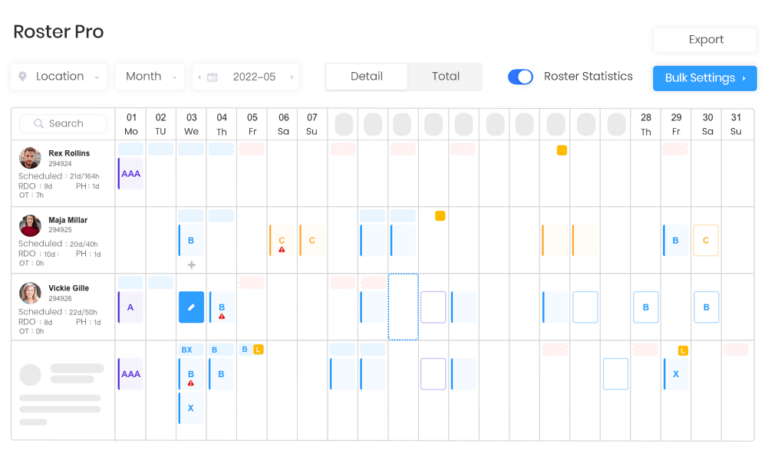Viewport: 768px width, 453px height.
Task: Click the calendar icon beside 2022-05
Action: point(213,77)
